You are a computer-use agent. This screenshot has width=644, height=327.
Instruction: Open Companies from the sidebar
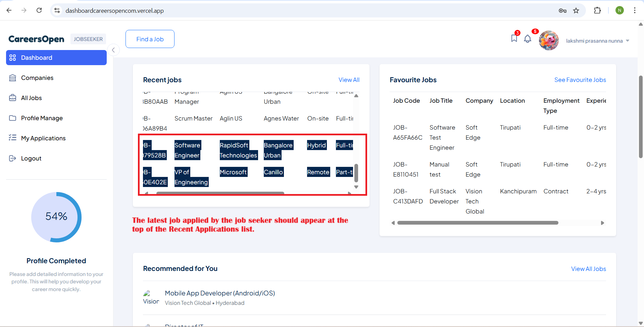[37, 78]
